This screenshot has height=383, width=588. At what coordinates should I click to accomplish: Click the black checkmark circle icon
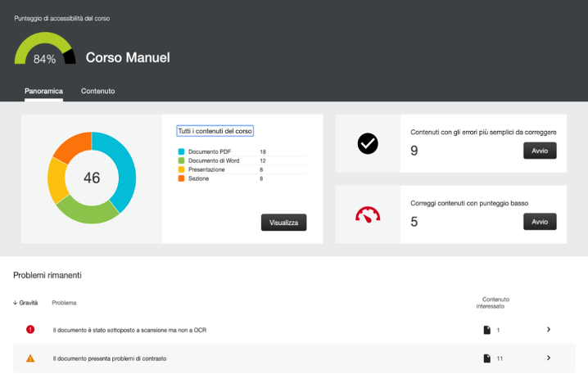[x=368, y=144]
